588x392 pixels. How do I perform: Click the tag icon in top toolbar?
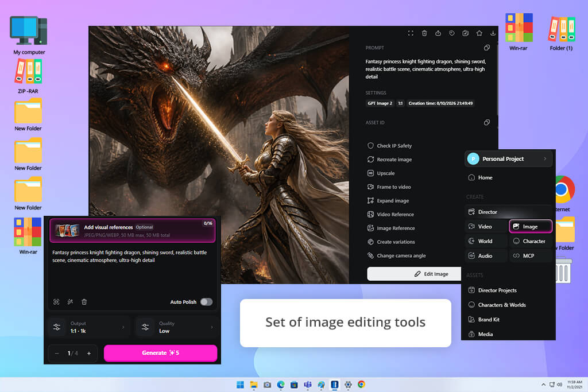452,33
